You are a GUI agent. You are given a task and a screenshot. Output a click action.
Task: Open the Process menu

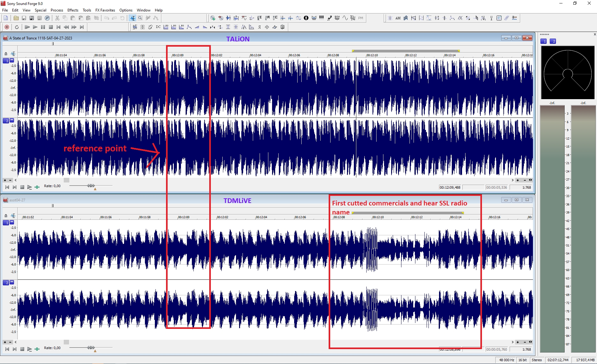click(x=57, y=10)
